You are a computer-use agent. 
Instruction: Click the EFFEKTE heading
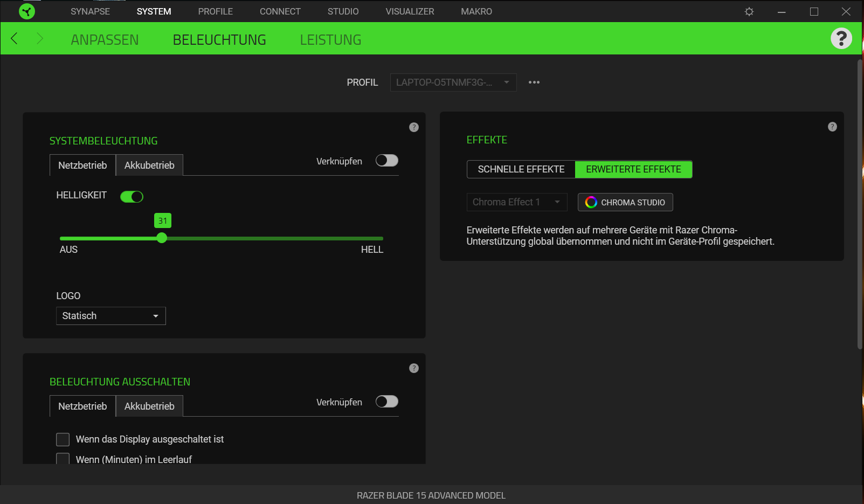[x=487, y=140]
